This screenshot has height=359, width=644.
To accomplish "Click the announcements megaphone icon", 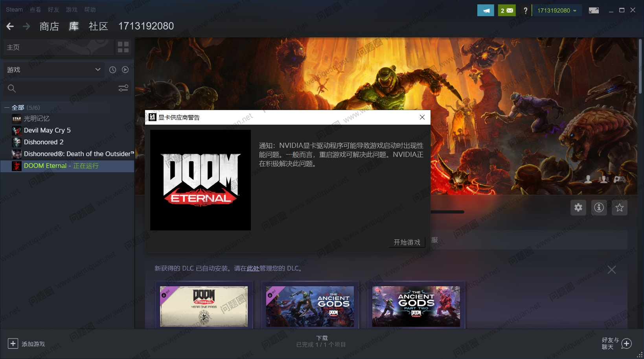I will click(x=486, y=11).
